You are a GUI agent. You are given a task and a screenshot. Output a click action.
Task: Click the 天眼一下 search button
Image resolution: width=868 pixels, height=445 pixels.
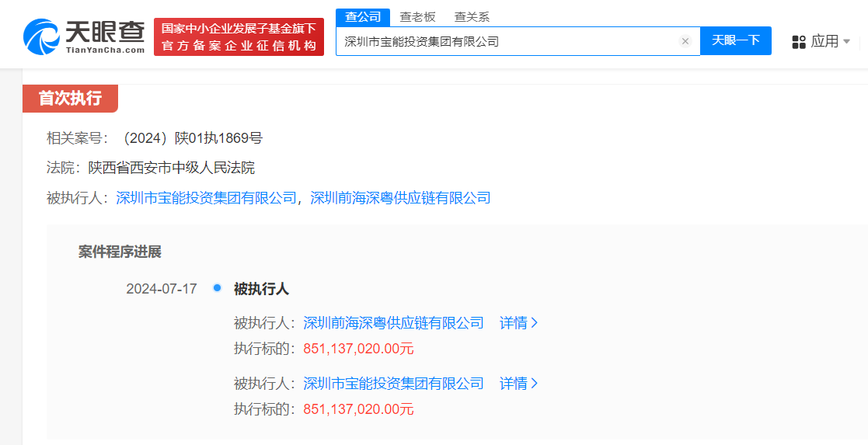tap(736, 41)
